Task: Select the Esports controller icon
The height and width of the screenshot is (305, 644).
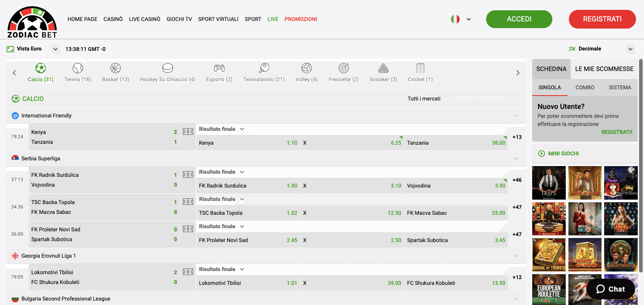Action: point(219,68)
